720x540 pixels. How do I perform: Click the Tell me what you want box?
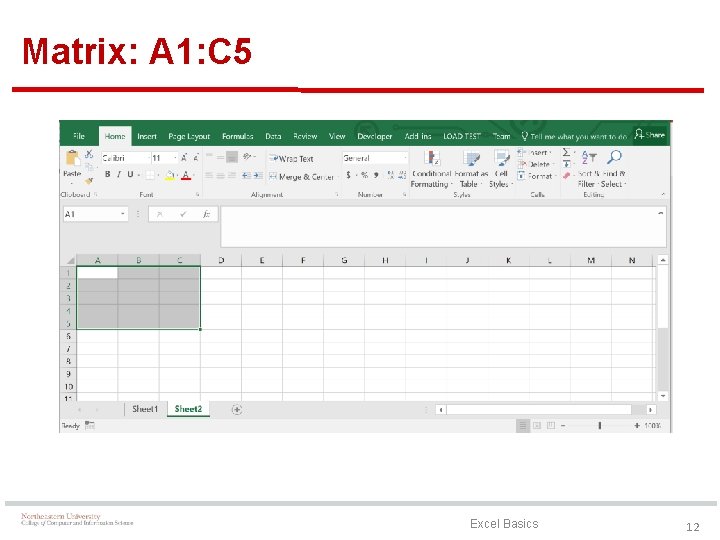point(574,136)
